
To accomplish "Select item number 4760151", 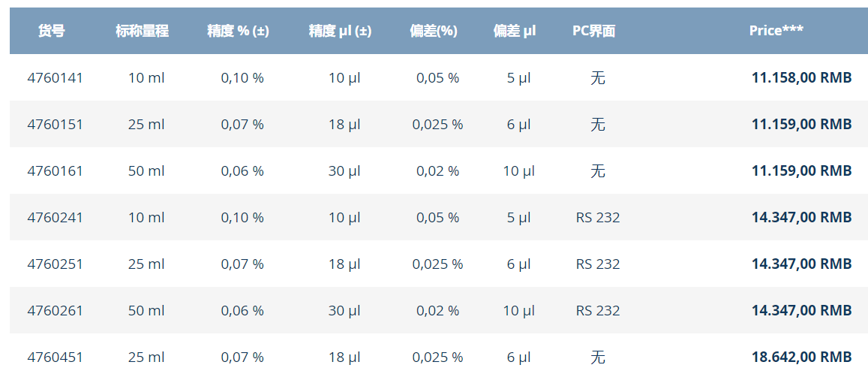I will (x=55, y=125).
